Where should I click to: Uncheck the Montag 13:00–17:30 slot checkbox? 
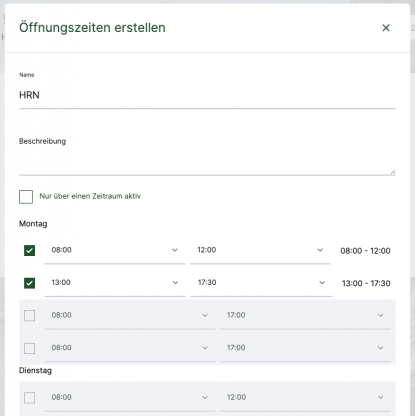[x=29, y=283]
